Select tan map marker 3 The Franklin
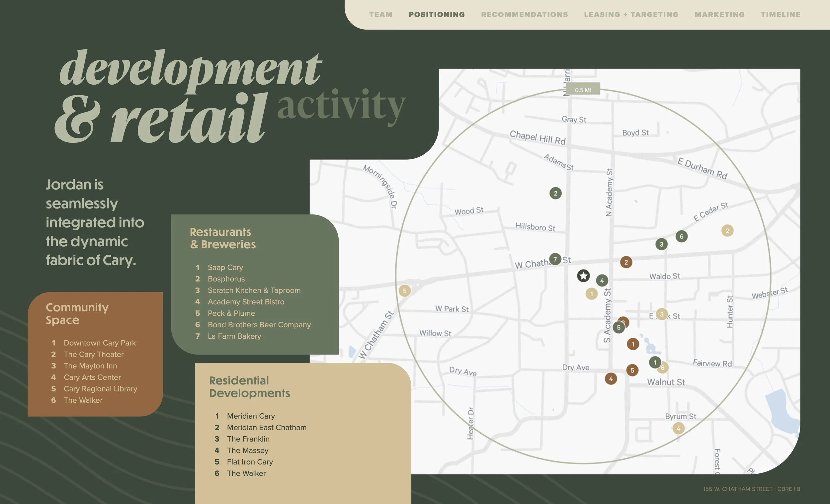The image size is (830, 504). (662, 314)
